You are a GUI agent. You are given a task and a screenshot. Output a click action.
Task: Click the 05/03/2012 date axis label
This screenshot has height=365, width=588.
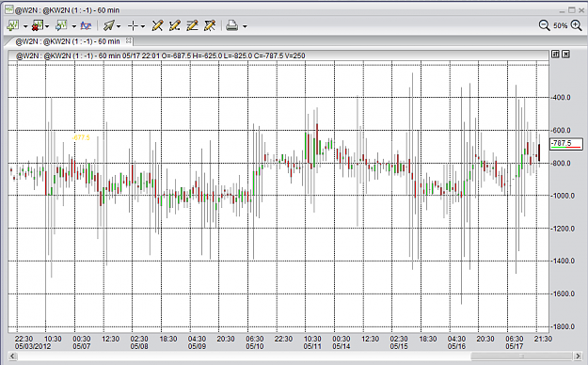pos(33,346)
